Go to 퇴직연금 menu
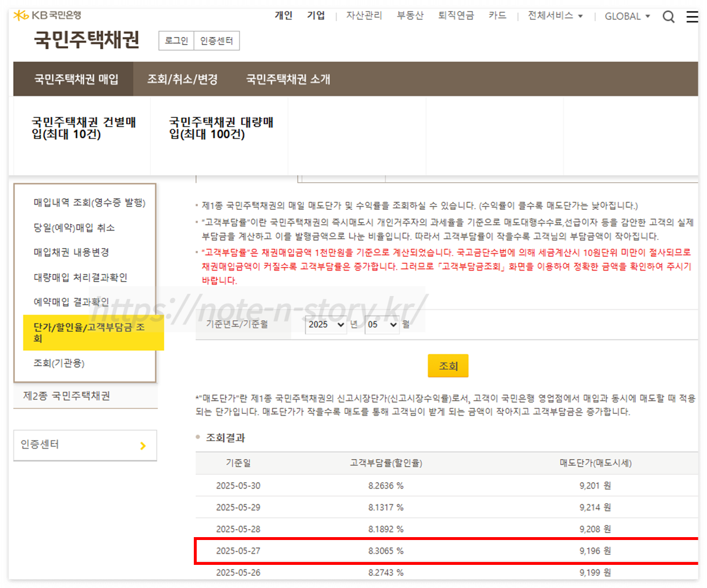Screen dimensions: 707x588 pos(456,16)
